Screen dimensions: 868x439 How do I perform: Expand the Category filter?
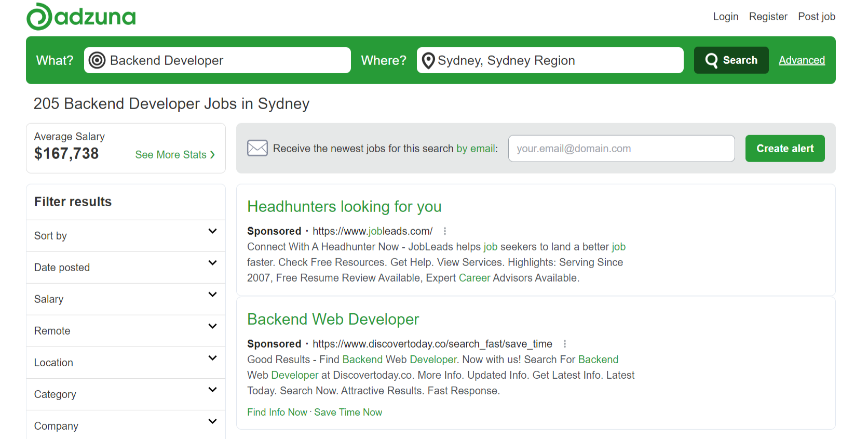point(126,394)
